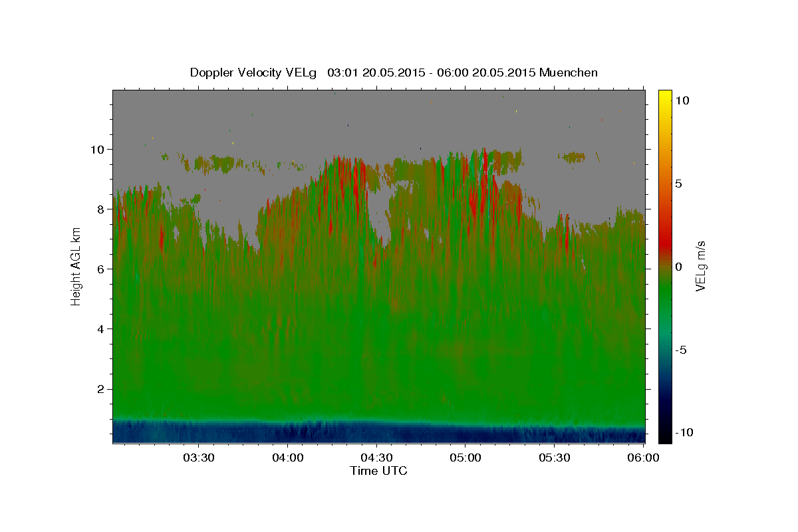Click the colorbar tick label -10
This screenshot has width=798, height=532.
(684, 432)
